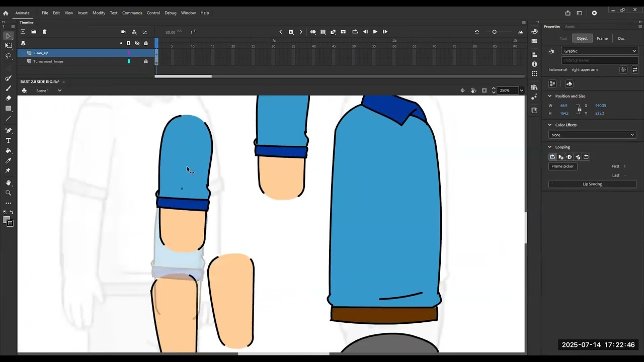Open the Edit Toolbar three dots

point(9,203)
